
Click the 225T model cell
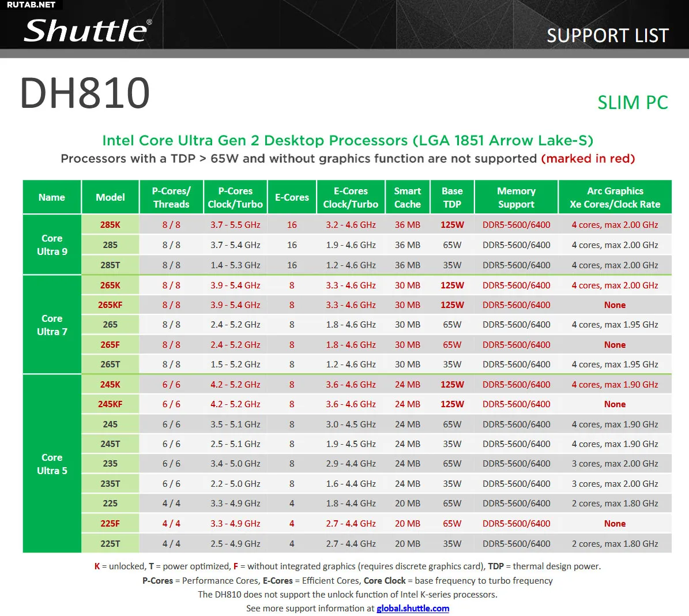point(110,543)
